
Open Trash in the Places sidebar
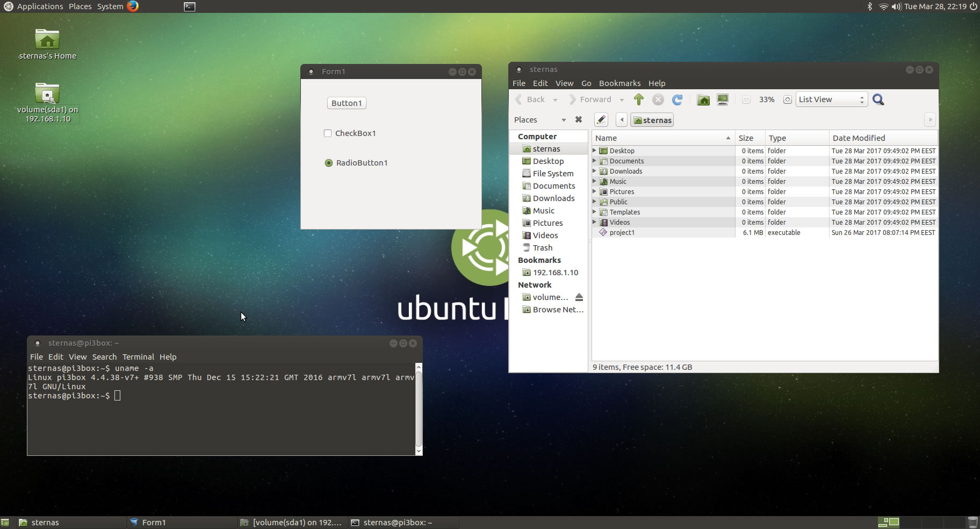coord(537,248)
